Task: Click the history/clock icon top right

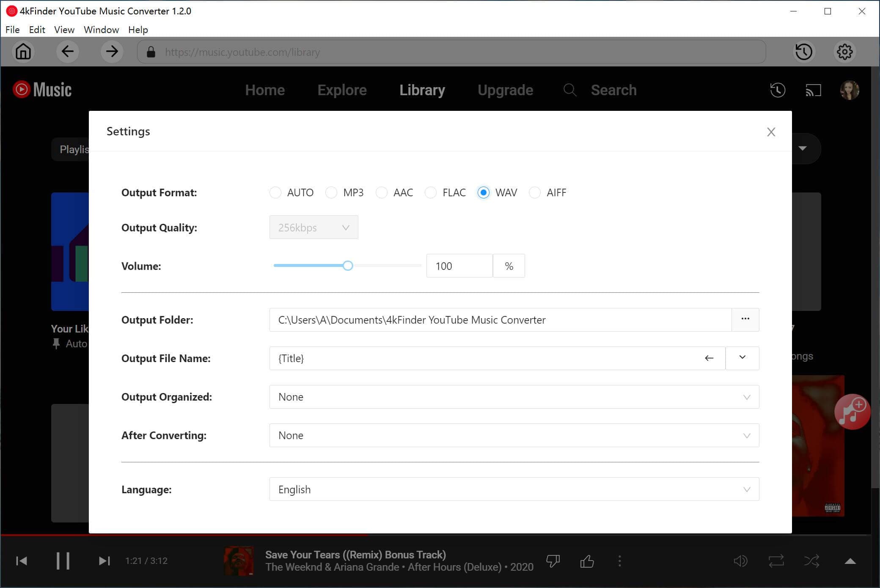Action: point(804,52)
